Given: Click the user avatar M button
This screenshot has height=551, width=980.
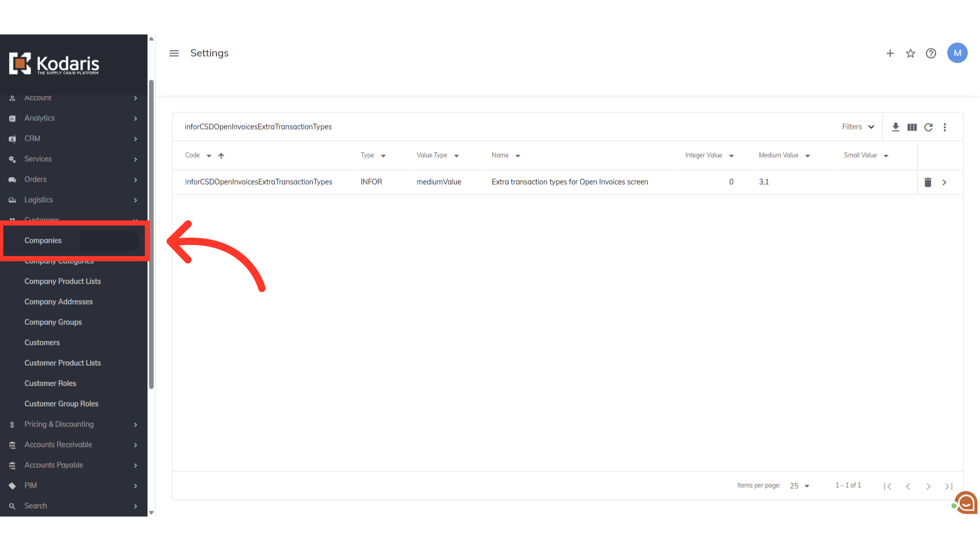Looking at the screenshot, I should [957, 53].
